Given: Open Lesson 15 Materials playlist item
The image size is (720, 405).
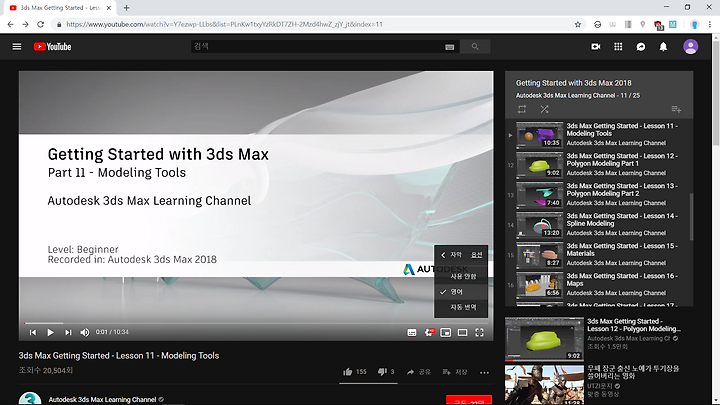Looking at the screenshot, I should point(599,255).
